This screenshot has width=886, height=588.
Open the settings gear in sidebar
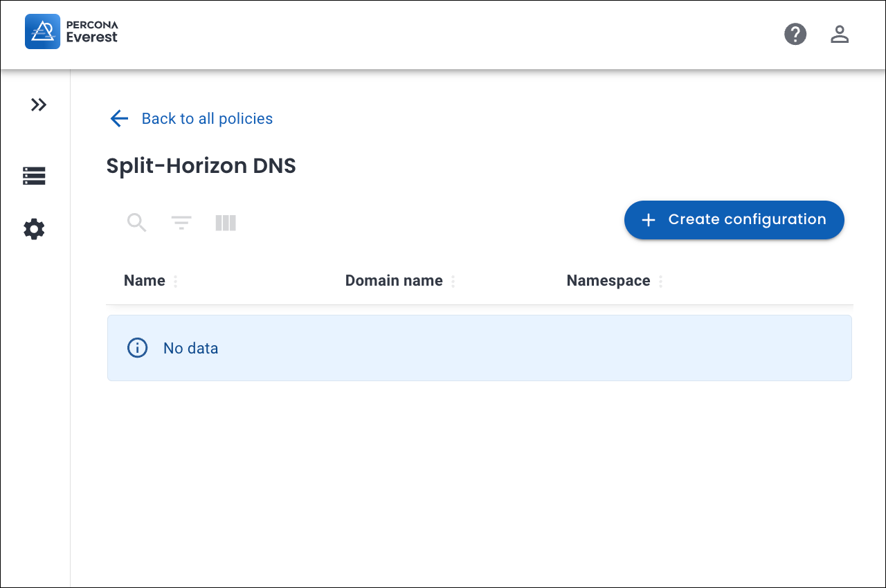coord(34,229)
